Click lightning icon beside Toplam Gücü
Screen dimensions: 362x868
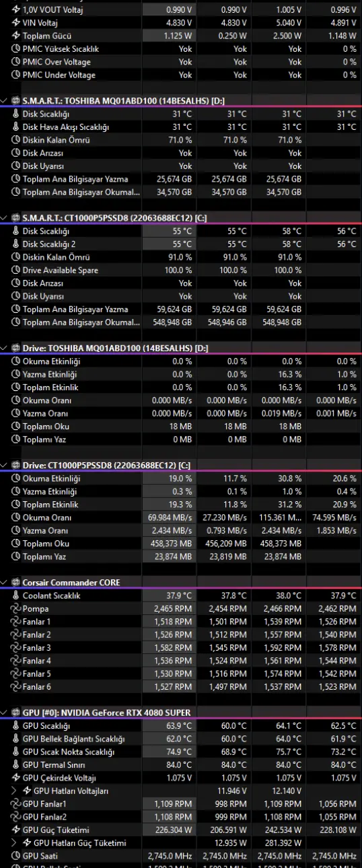pyautogui.click(x=17, y=36)
